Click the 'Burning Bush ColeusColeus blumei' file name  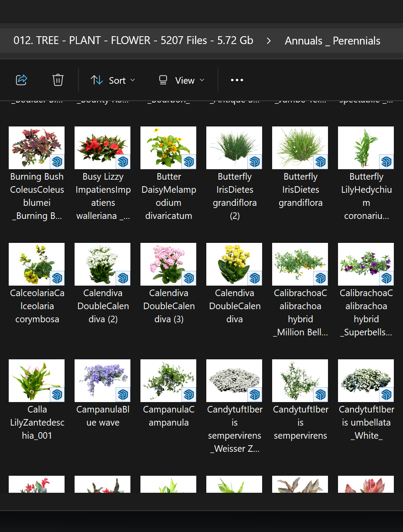[37, 196]
